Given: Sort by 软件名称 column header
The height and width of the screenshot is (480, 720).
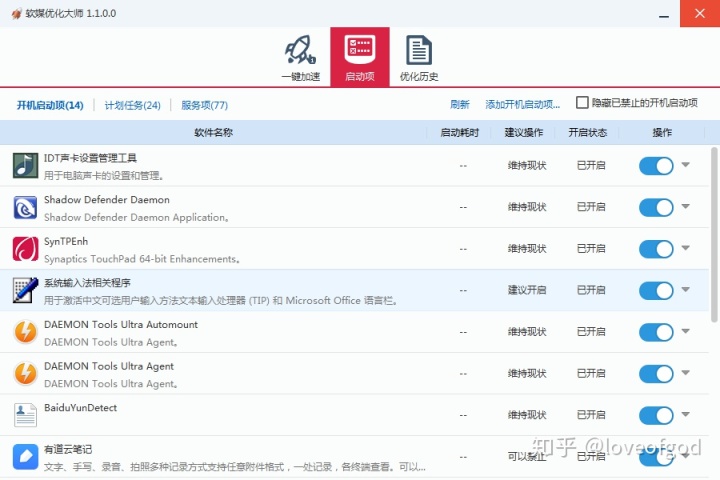Looking at the screenshot, I should pyautogui.click(x=214, y=132).
